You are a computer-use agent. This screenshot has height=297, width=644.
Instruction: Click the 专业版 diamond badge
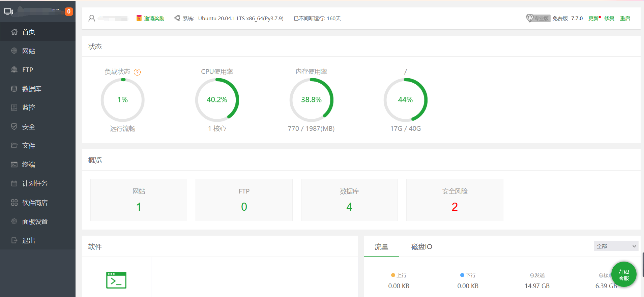(538, 18)
